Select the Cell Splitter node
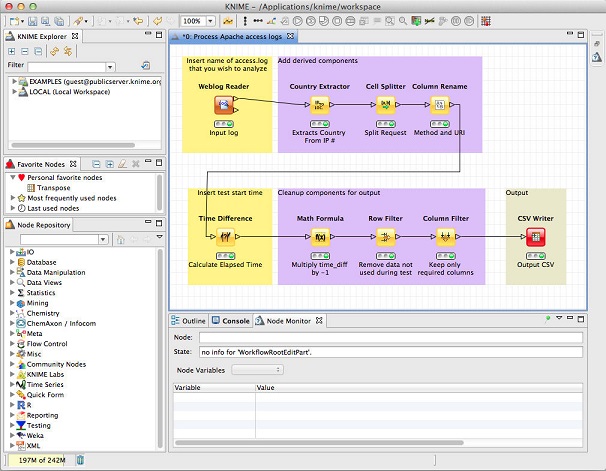 (x=386, y=104)
